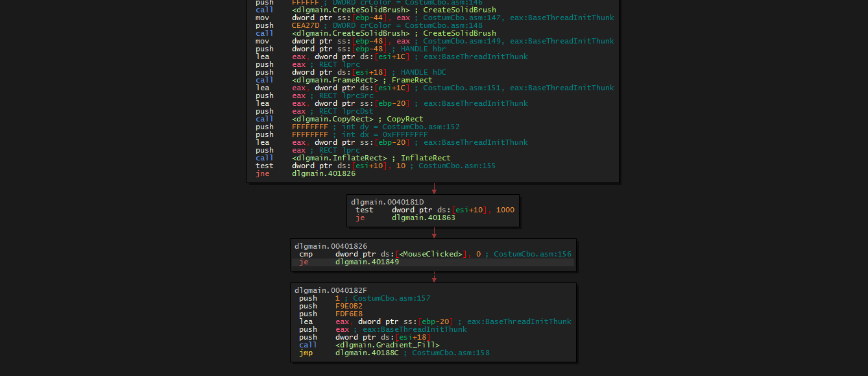
Task: Click the dlgmain.0040181D block header
Action: click(x=387, y=202)
